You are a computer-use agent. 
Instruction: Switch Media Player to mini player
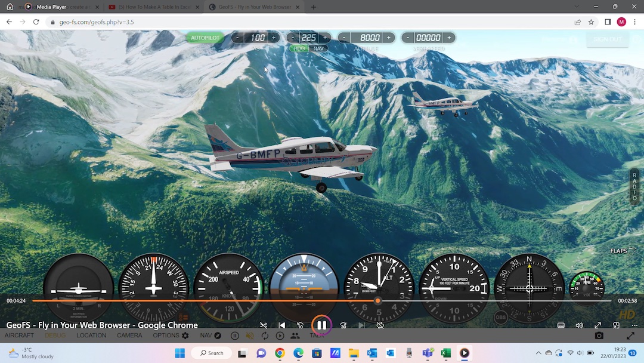click(616, 325)
